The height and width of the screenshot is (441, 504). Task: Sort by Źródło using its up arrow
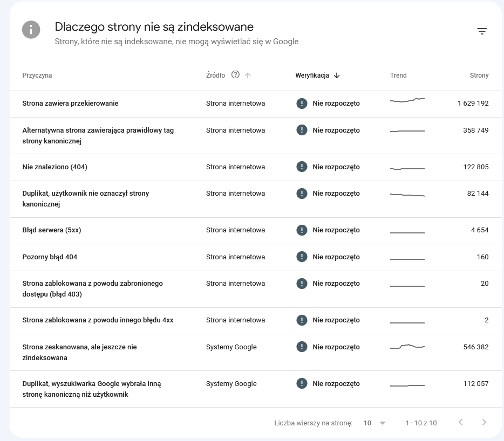tap(248, 75)
